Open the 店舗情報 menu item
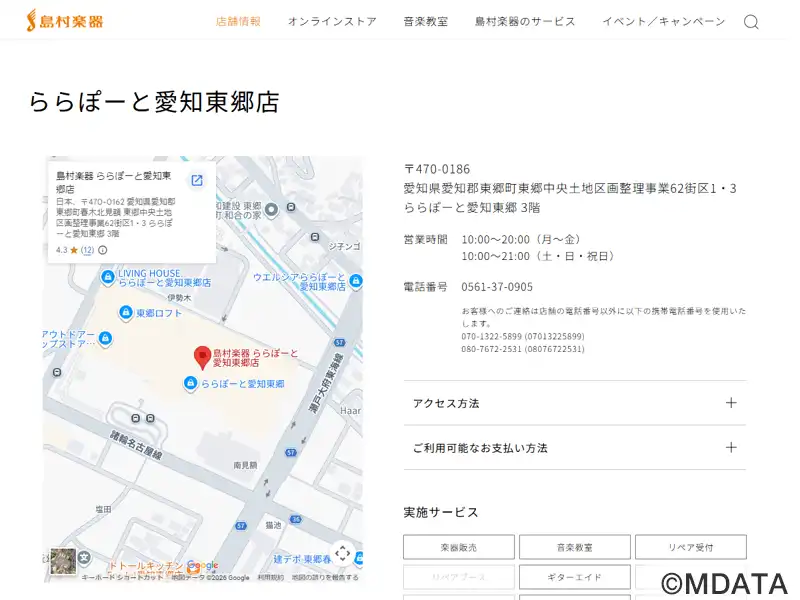800x600 pixels. (238, 21)
